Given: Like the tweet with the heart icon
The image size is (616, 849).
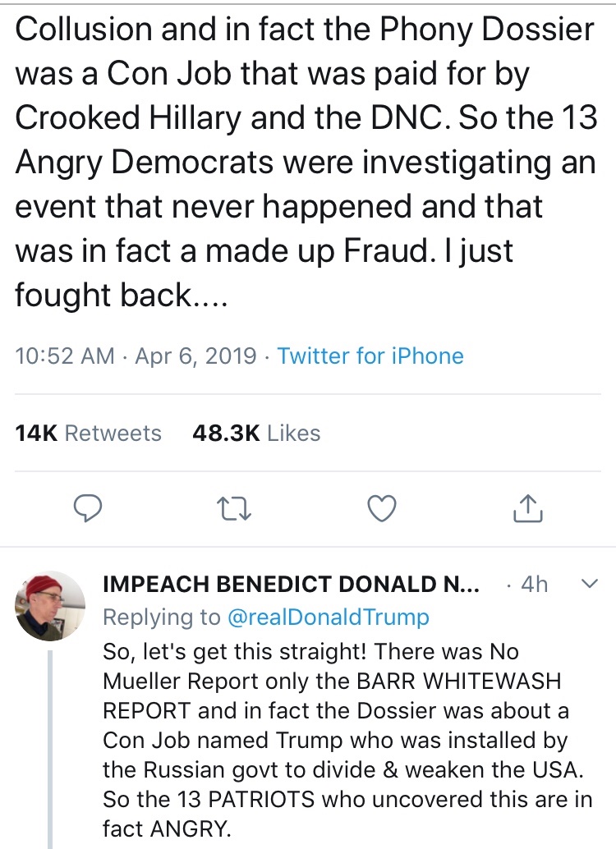Looking at the screenshot, I should pyautogui.click(x=380, y=509).
